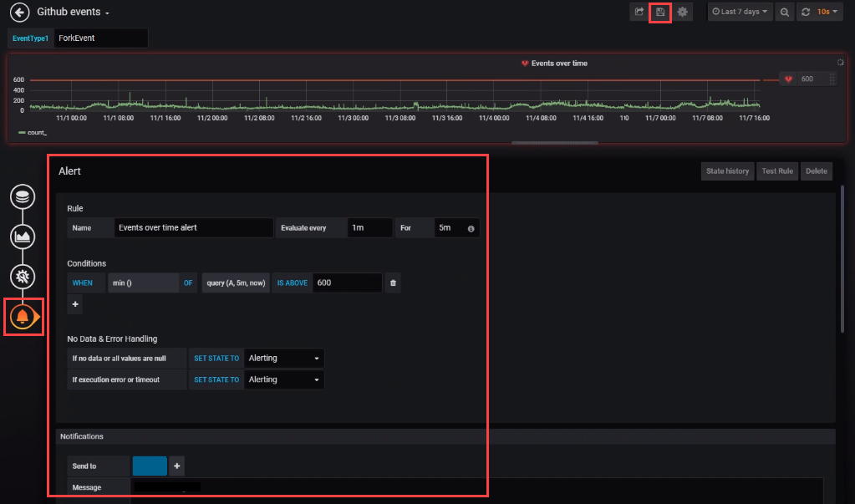The width and height of the screenshot is (855, 504).
Task: Run Test Rule for the alert
Action: tap(776, 171)
